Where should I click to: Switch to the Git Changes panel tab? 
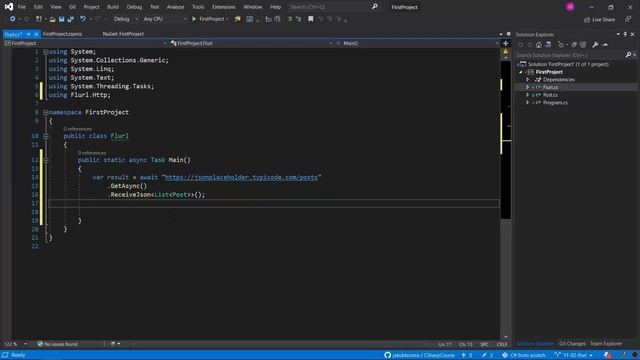coord(572,344)
